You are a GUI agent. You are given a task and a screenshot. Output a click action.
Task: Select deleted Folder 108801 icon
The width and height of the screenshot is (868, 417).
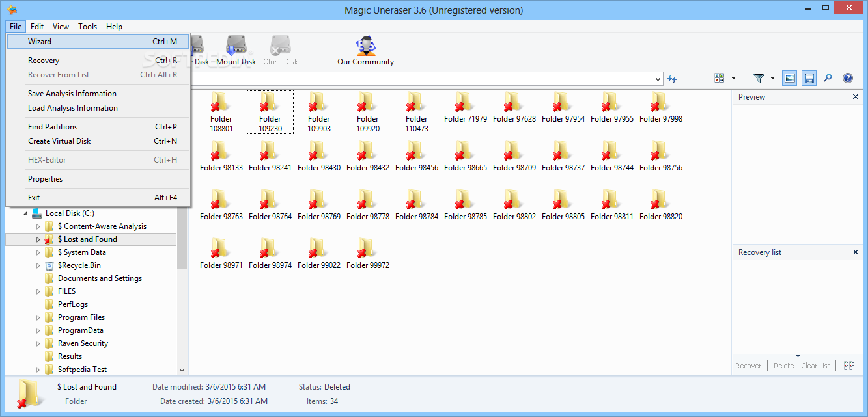pyautogui.click(x=219, y=103)
